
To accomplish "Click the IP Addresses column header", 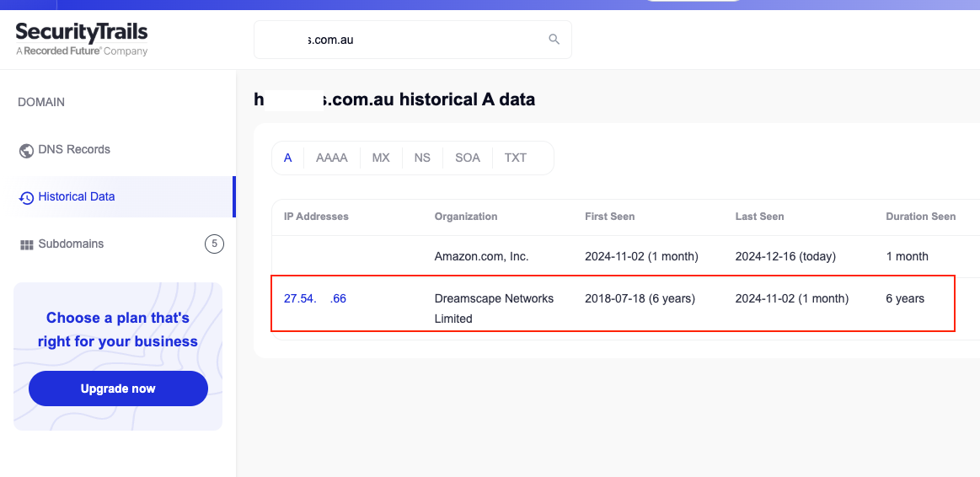I will 316,217.
